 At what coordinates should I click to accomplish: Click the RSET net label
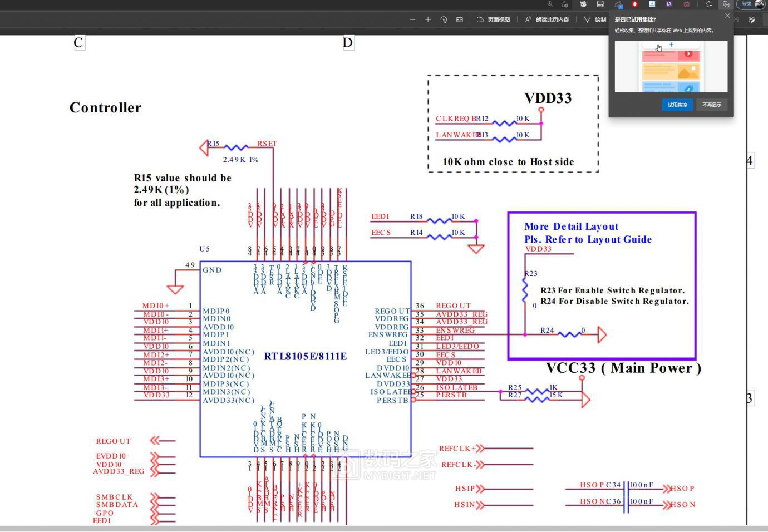click(267, 144)
